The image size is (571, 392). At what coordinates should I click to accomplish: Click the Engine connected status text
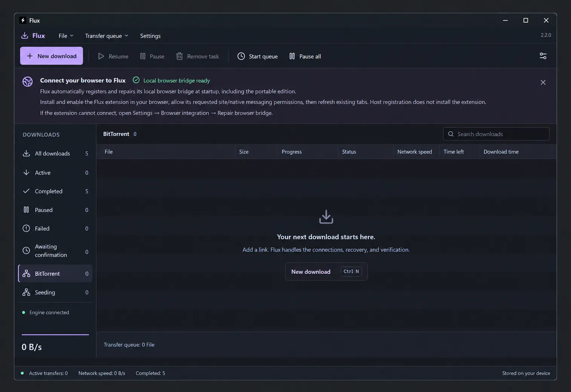49,312
